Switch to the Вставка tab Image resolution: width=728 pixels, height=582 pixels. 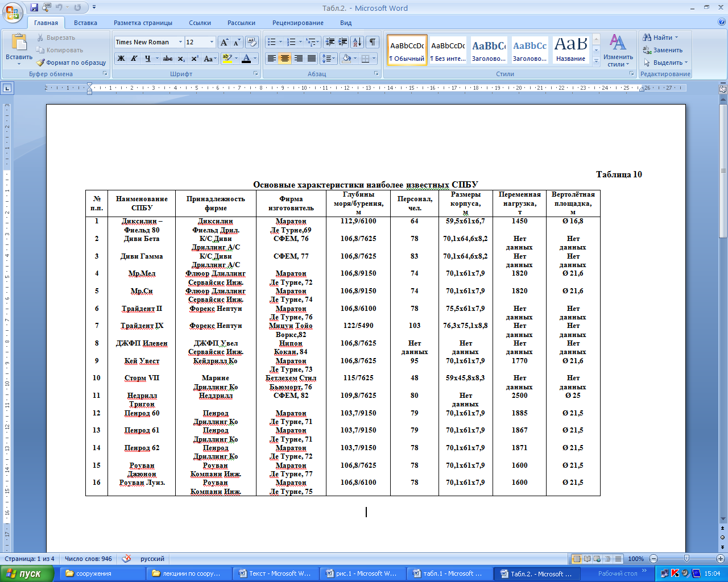(x=85, y=23)
